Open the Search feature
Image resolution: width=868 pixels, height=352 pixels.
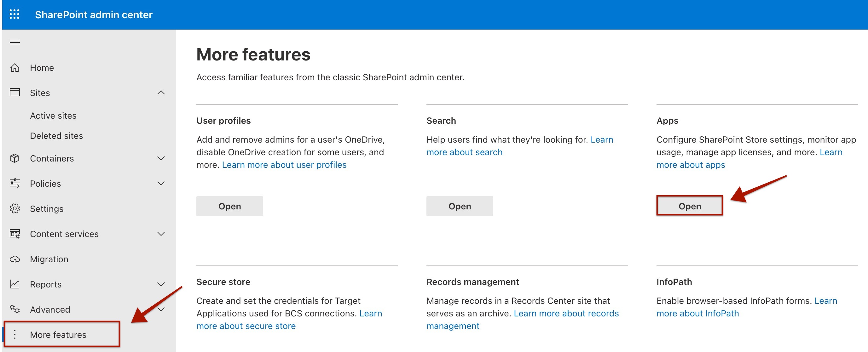pyautogui.click(x=459, y=206)
